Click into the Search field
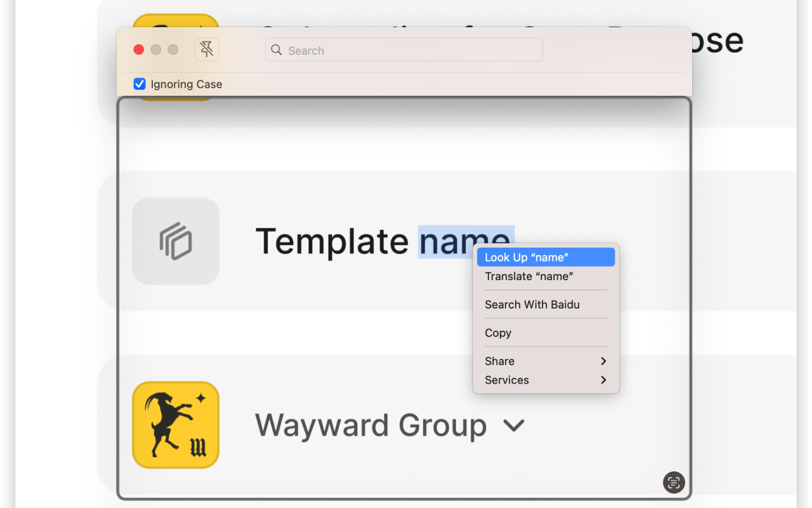812x508 pixels. click(404, 50)
